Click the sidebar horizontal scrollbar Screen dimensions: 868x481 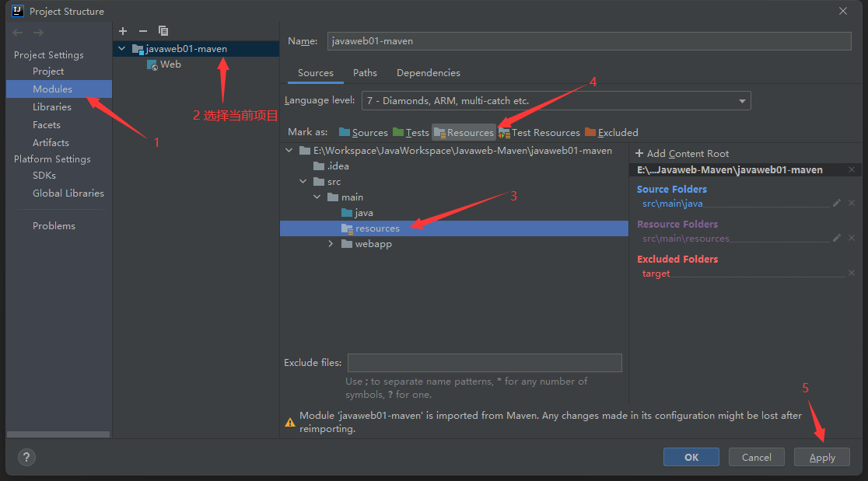[58, 434]
